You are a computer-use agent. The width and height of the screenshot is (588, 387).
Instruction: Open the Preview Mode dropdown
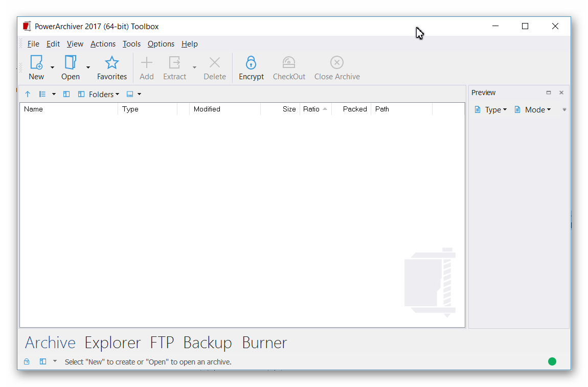tap(532, 109)
